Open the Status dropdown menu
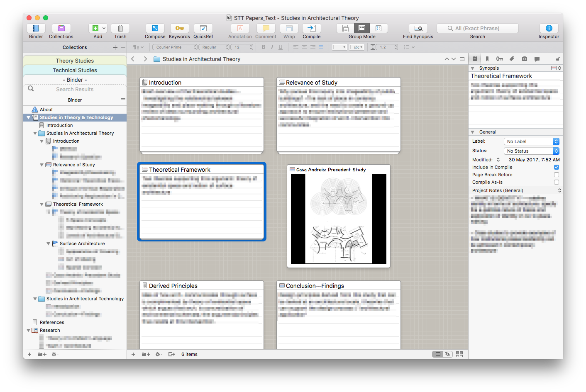This screenshot has width=586, height=392. (531, 151)
